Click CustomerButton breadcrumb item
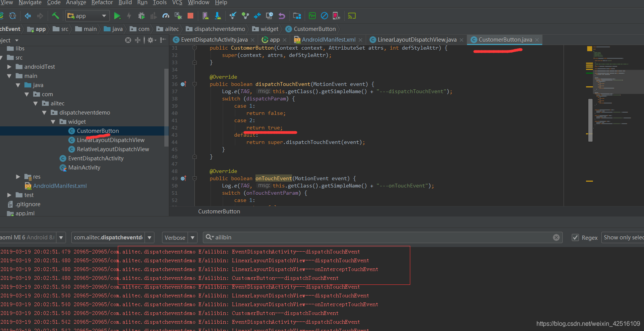This screenshot has height=331, width=644. (311, 29)
